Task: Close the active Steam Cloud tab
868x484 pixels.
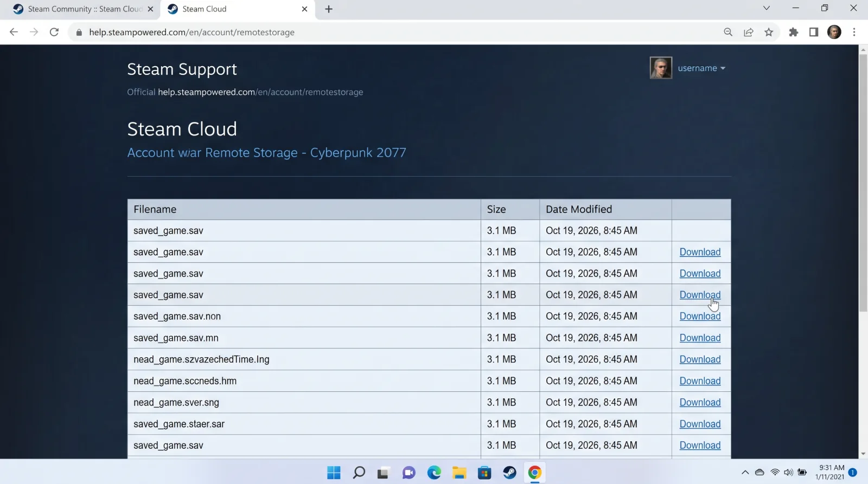Action: (304, 9)
